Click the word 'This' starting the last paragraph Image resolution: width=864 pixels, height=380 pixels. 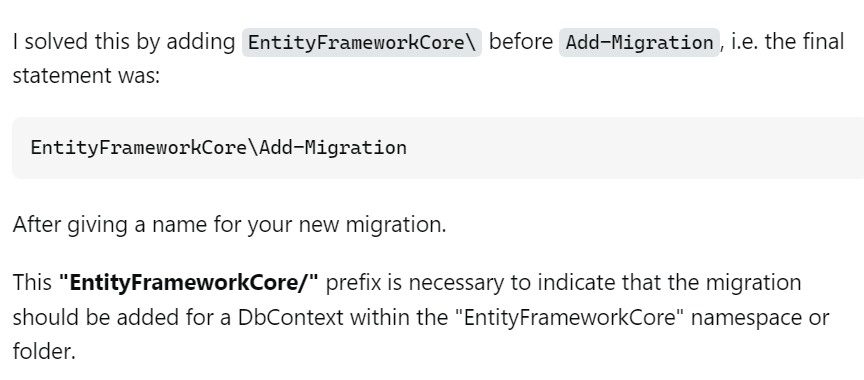point(32,283)
